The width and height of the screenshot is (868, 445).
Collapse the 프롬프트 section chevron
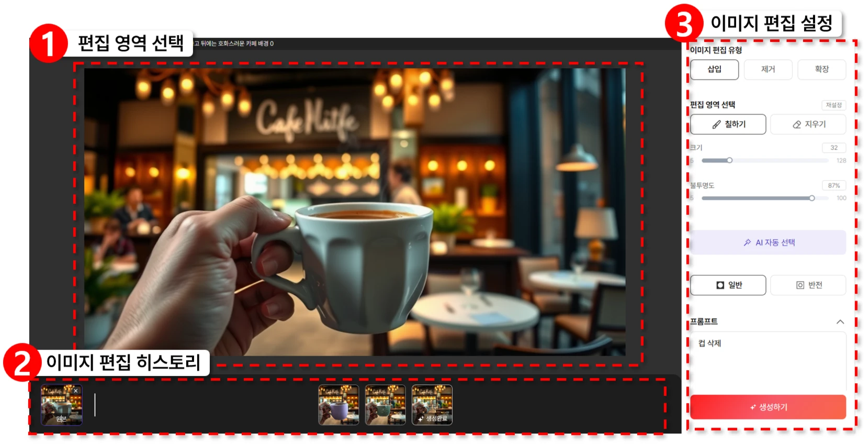click(840, 322)
